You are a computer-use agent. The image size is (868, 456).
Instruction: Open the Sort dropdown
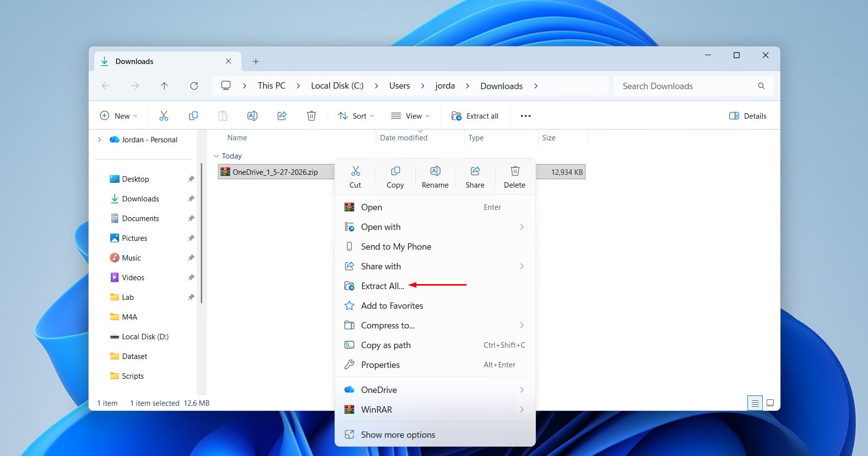tap(356, 116)
